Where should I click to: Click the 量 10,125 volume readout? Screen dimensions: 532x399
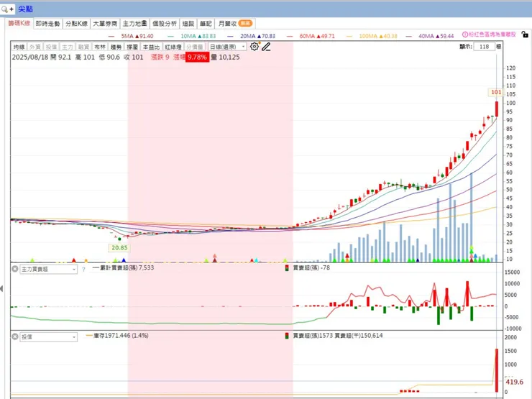point(225,57)
